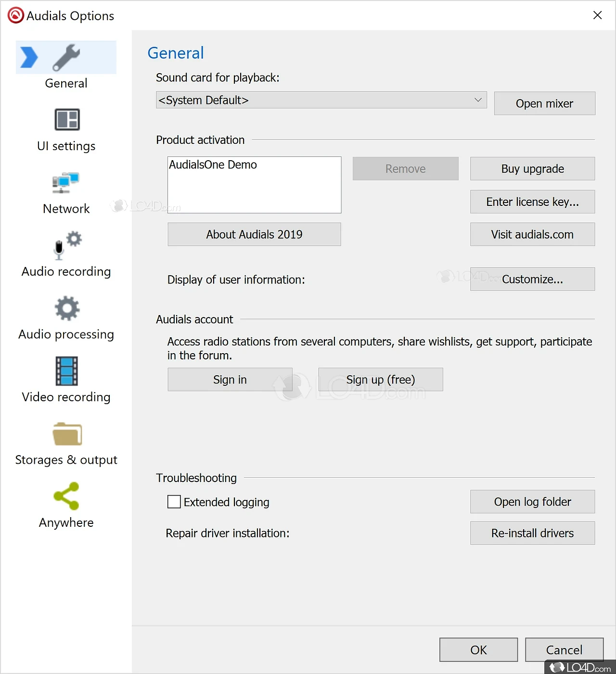This screenshot has height=674, width=616.
Task: Click the Extended logging label
Action: click(227, 502)
